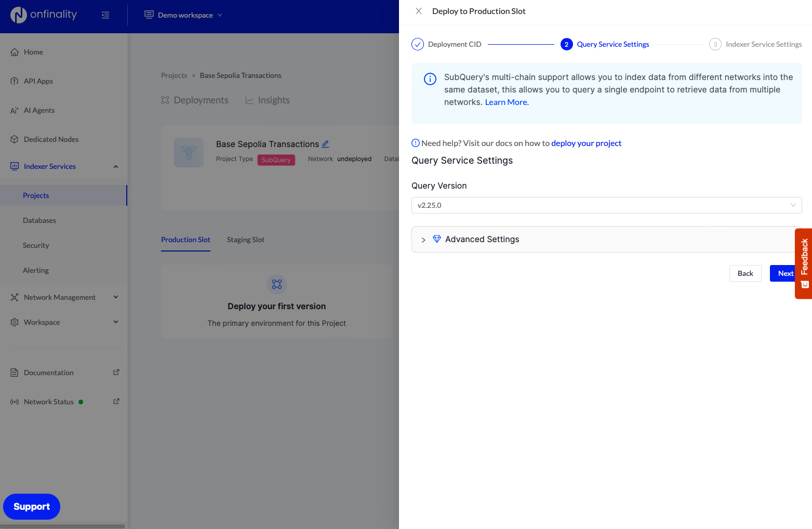Open Network Status external link
Screen dimensions: 812x529
pos(116,401)
